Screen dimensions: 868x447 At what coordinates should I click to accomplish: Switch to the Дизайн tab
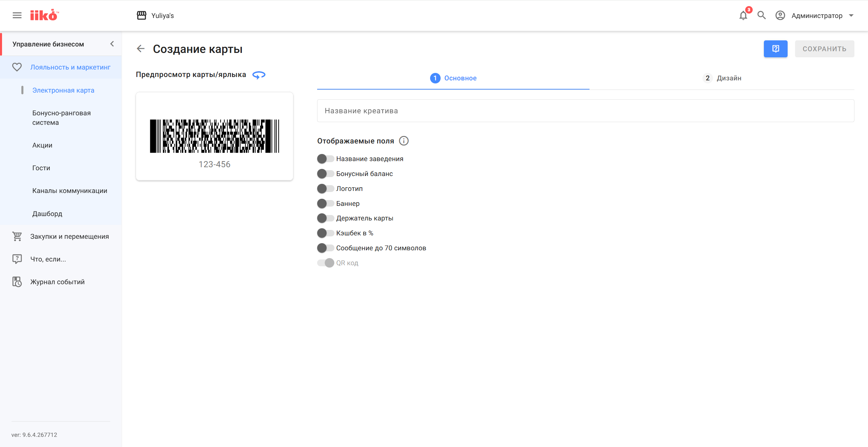pyautogui.click(x=722, y=78)
